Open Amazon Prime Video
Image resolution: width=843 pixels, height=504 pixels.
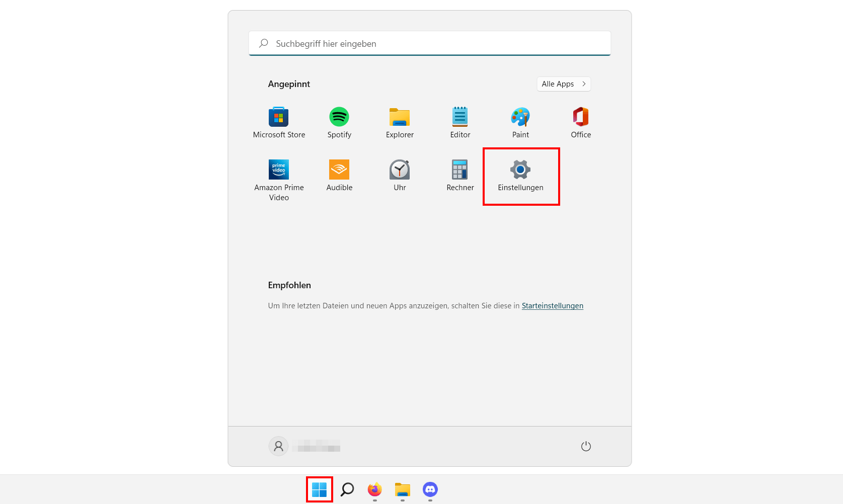click(279, 180)
